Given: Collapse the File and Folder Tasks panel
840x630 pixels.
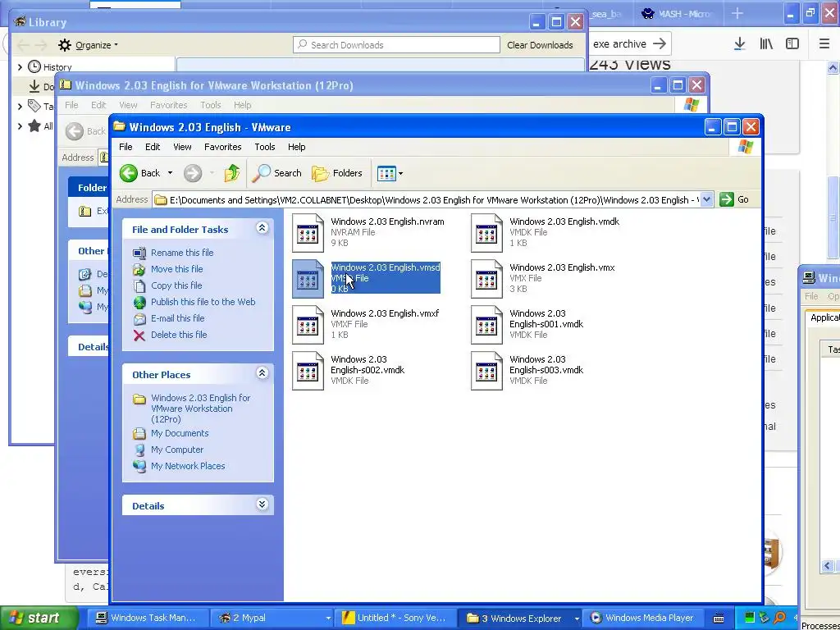Looking at the screenshot, I should tap(262, 228).
